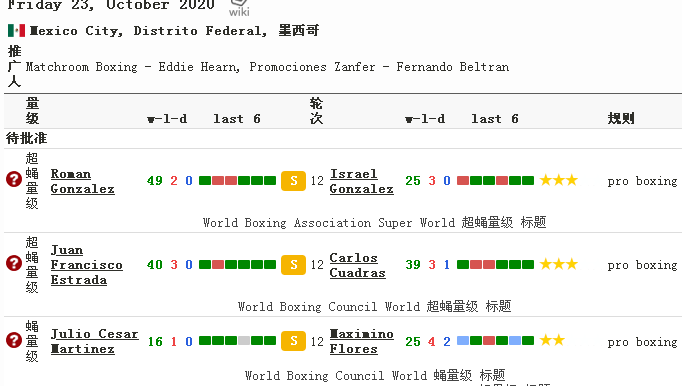The height and width of the screenshot is (386, 682).
Task: Open Roman Gonzalez boxer profile link
Action: [x=83, y=181]
